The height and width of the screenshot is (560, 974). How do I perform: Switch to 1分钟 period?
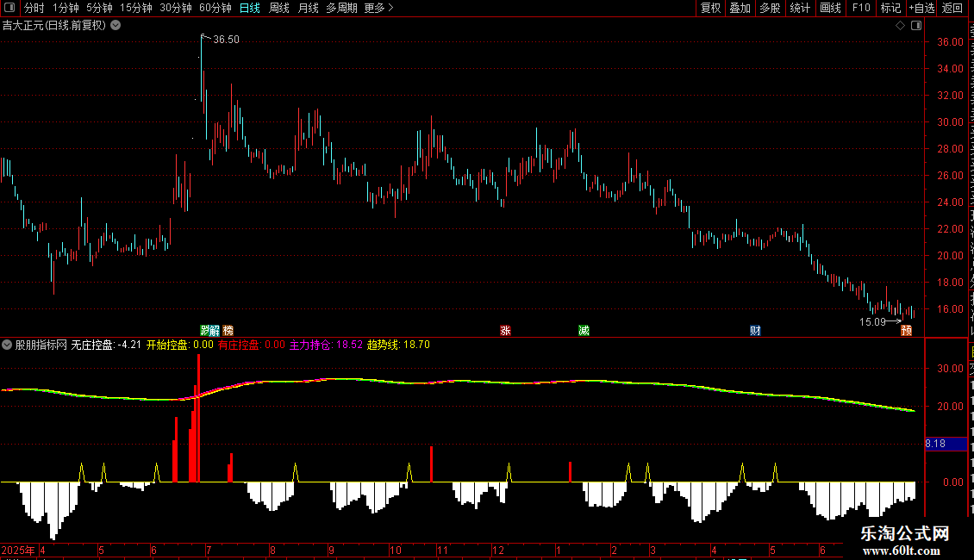click(x=66, y=8)
